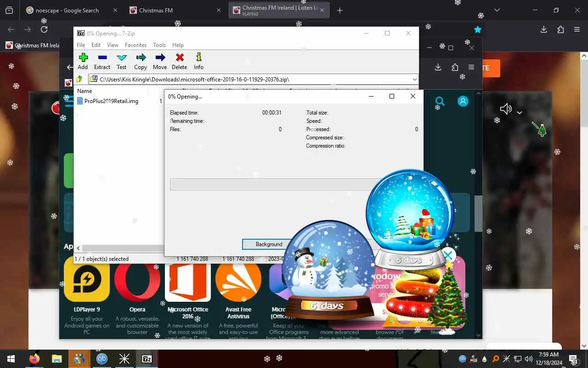588x368 pixels.
Task: Click the 7-Zip taskbar button
Action: [147, 359]
